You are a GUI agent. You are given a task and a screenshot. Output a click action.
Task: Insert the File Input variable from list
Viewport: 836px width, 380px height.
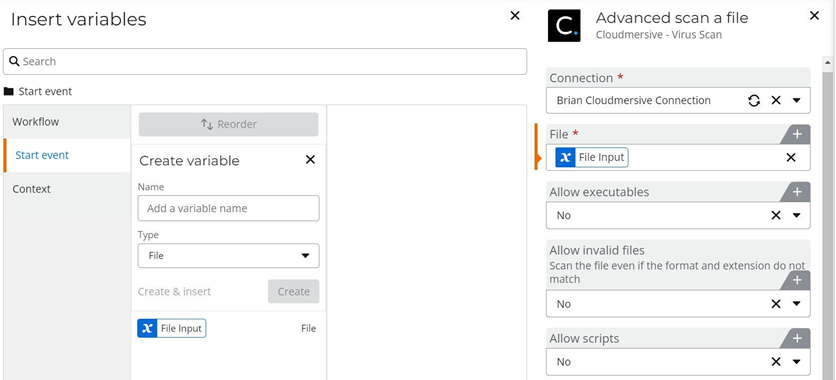(x=172, y=328)
